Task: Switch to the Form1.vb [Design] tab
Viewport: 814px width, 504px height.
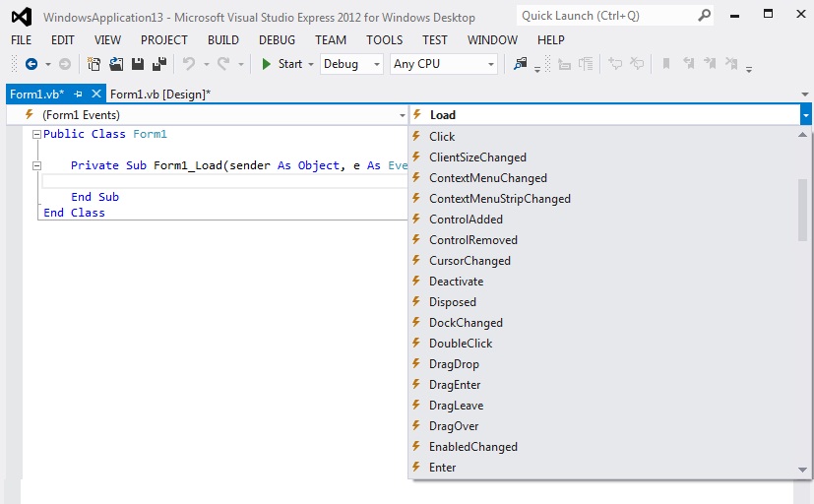Action: click(x=160, y=94)
